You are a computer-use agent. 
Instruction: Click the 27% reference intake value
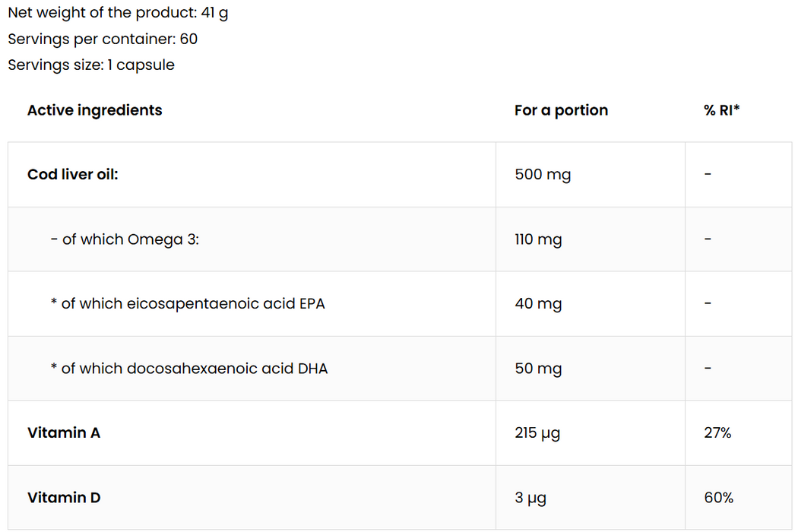coord(717,433)
